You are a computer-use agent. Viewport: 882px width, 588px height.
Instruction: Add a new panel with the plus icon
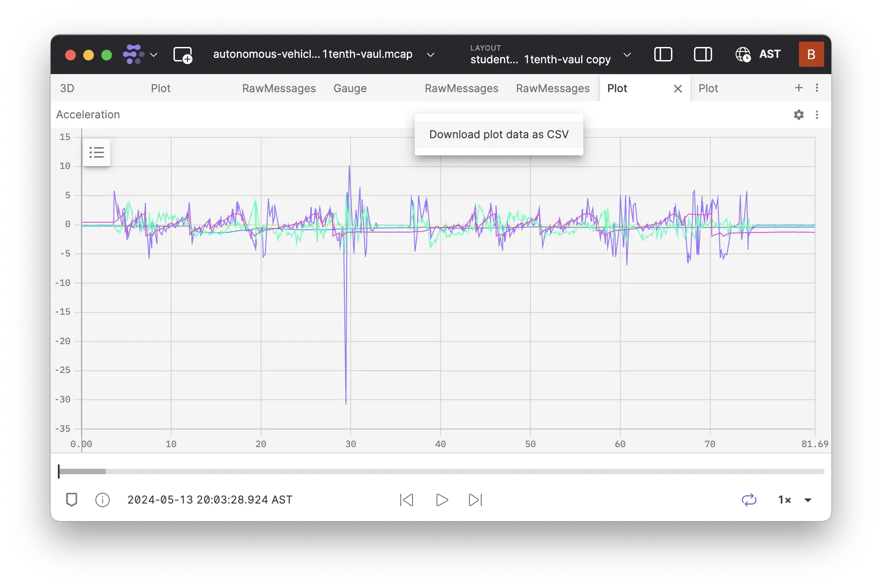pyautogui.click(x=799, y=88)
